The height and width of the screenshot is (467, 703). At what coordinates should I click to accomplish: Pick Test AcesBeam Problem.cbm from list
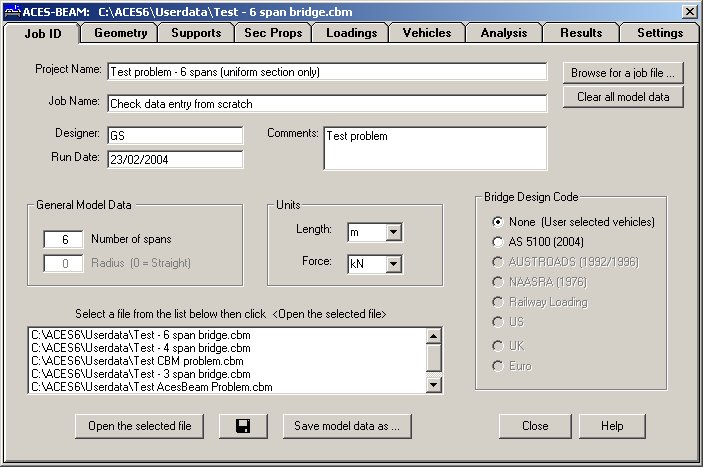[x=151, y=386]
